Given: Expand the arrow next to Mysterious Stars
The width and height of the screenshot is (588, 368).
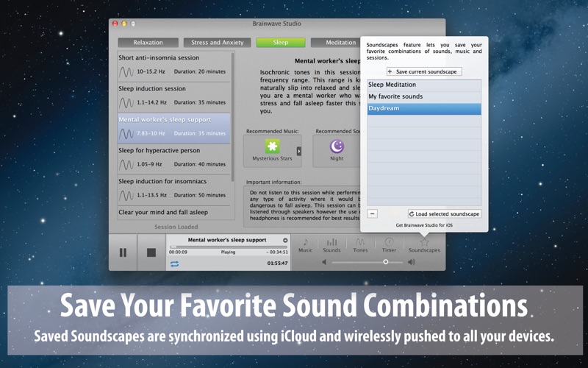Looking at the screenshot, I should pos(299,151).
